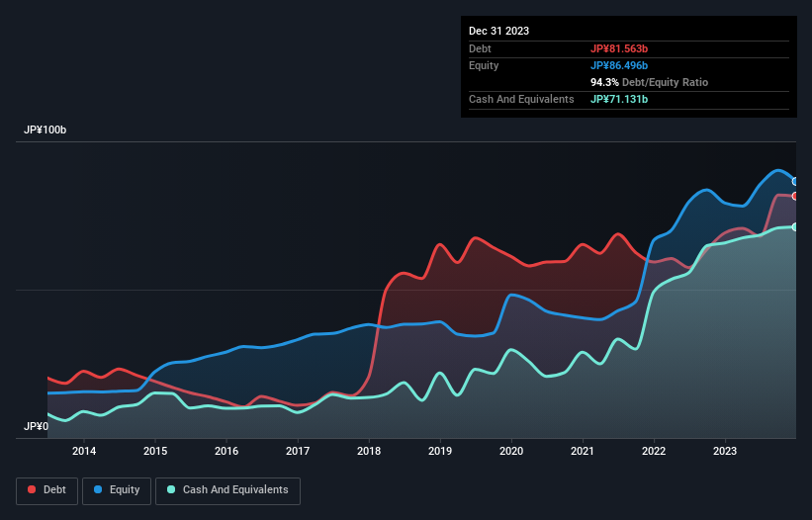Click the JP¥0 y-axis label
This screenshot has height=520, width=812.
[36, 426]
